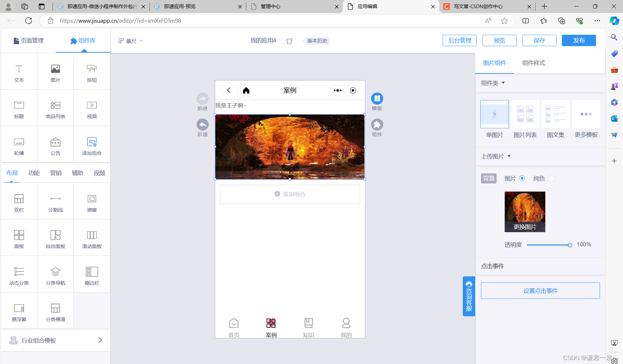The height and width of the screenshot is (364, 623).
Task: Select 图片 background radio option
Action: coord(522,178)
